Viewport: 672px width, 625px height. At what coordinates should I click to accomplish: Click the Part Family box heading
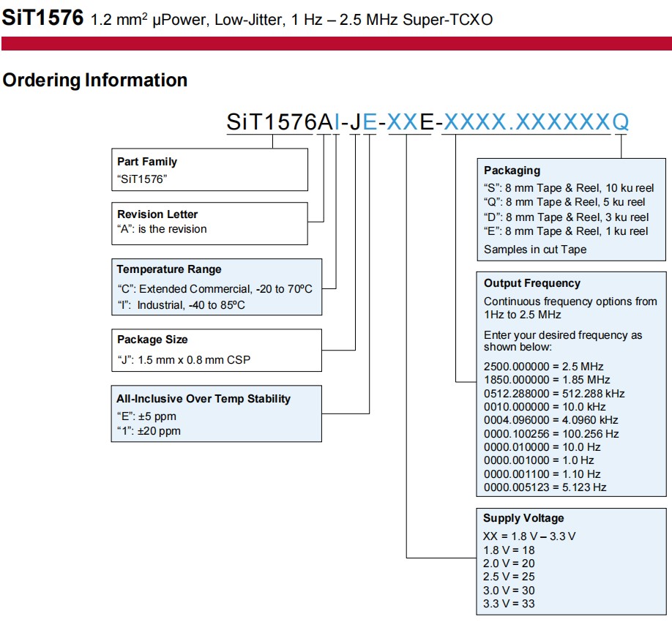click(x=147, y=162)
